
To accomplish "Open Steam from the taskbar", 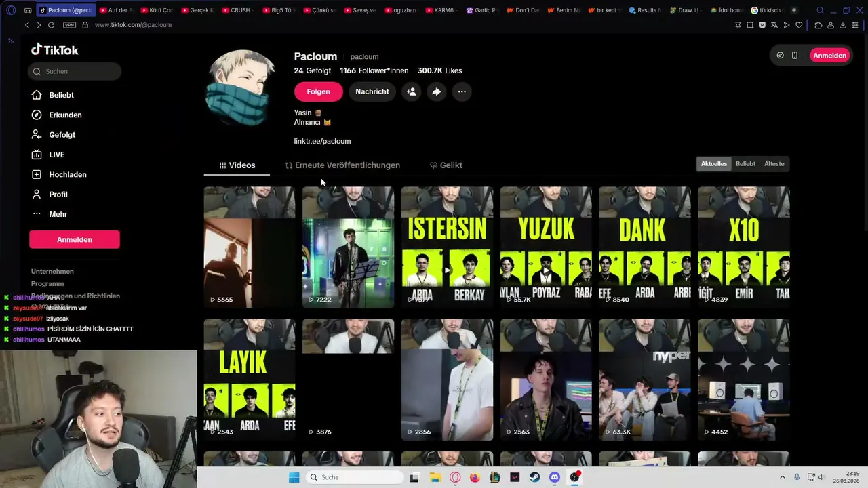I will click(x=534, y=477).
